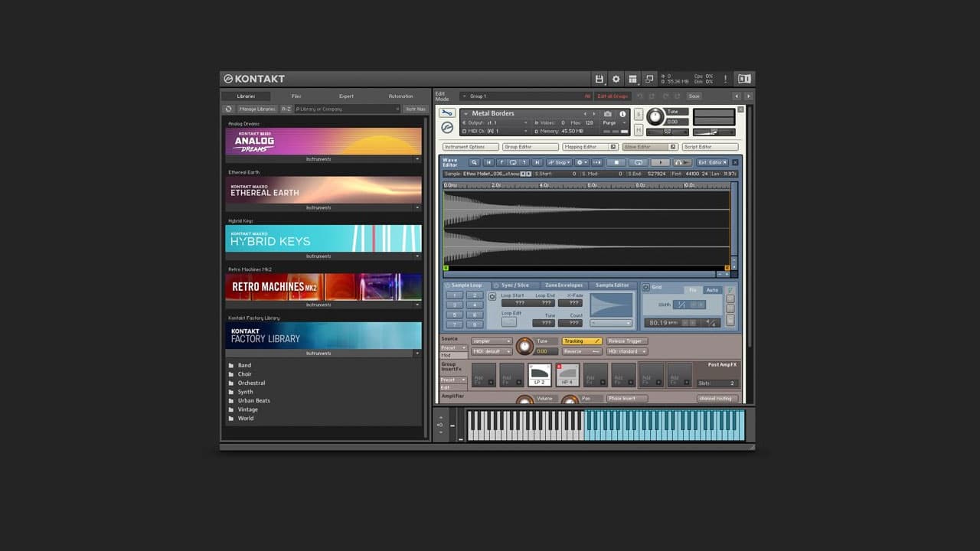Screen dimensions: 980x551
Task: Switch to the Sync / Slice tab
Action: tap(513, 285)
